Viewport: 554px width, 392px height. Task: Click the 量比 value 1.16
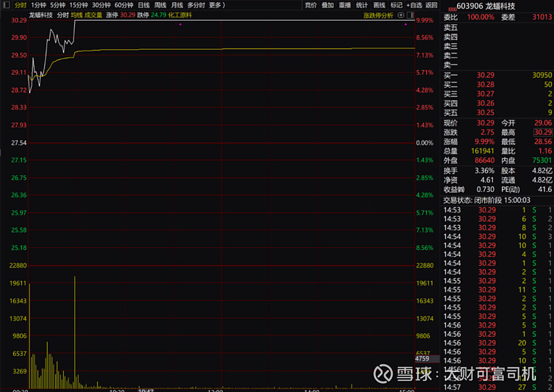click(x=545, y=151)
